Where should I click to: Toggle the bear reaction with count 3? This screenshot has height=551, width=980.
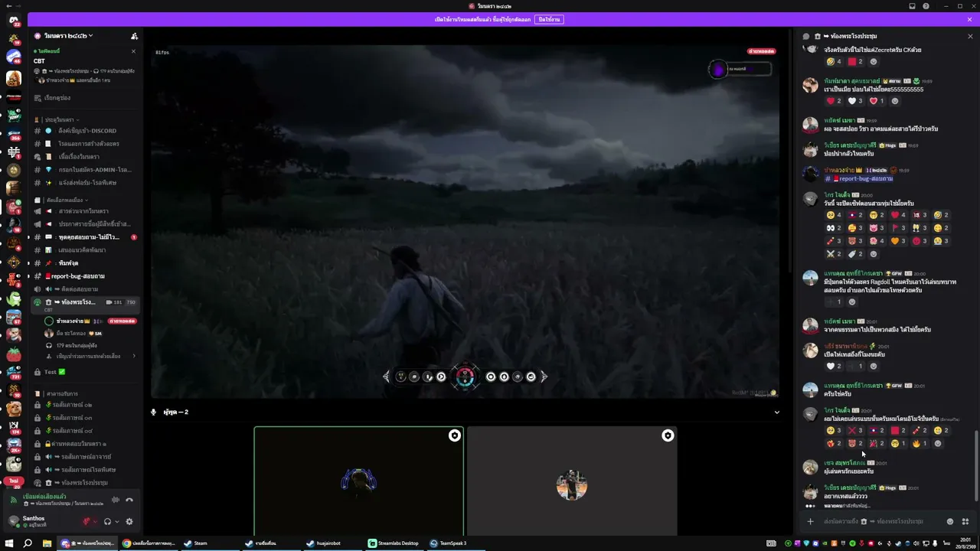tap(856, 241)
